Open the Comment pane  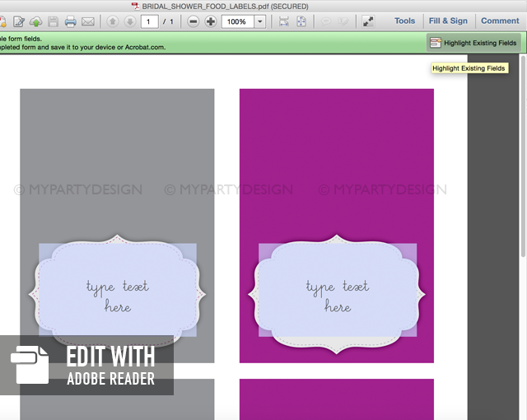click(x=500, y=21)
